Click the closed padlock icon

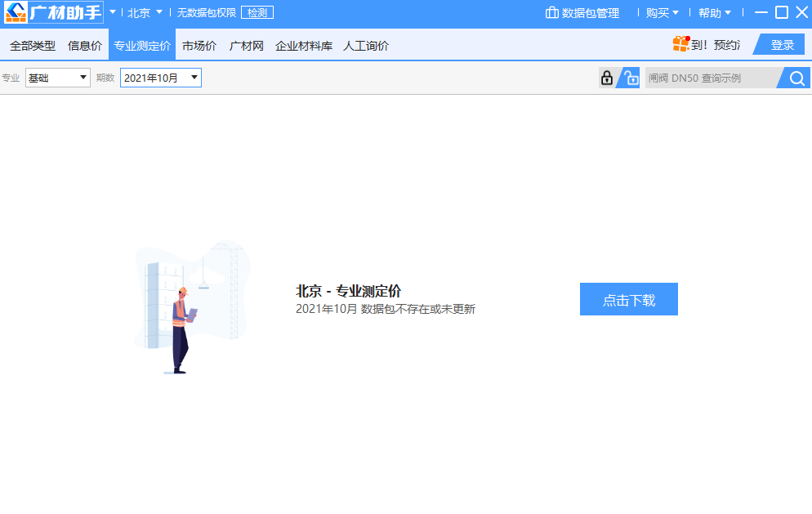click(607, 78)
